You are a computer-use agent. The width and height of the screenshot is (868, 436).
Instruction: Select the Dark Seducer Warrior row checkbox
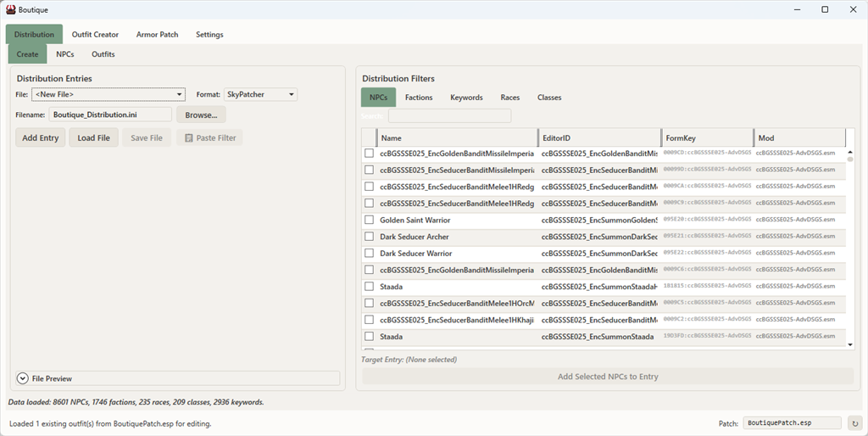369,253
